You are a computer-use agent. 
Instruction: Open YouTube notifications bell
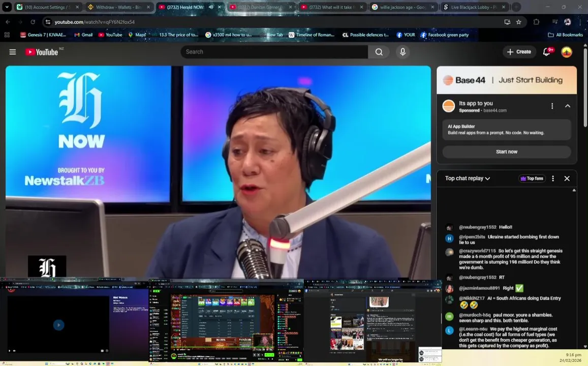(547, 52)
